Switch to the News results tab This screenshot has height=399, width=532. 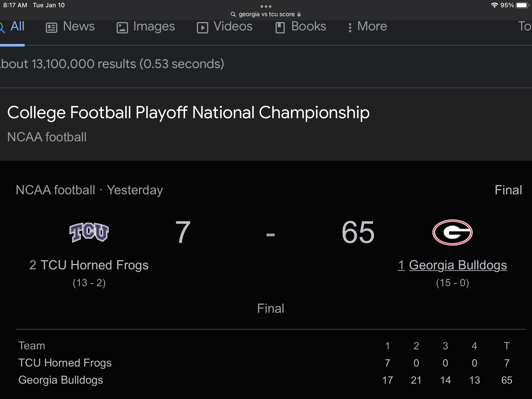[x=79, y=26]
